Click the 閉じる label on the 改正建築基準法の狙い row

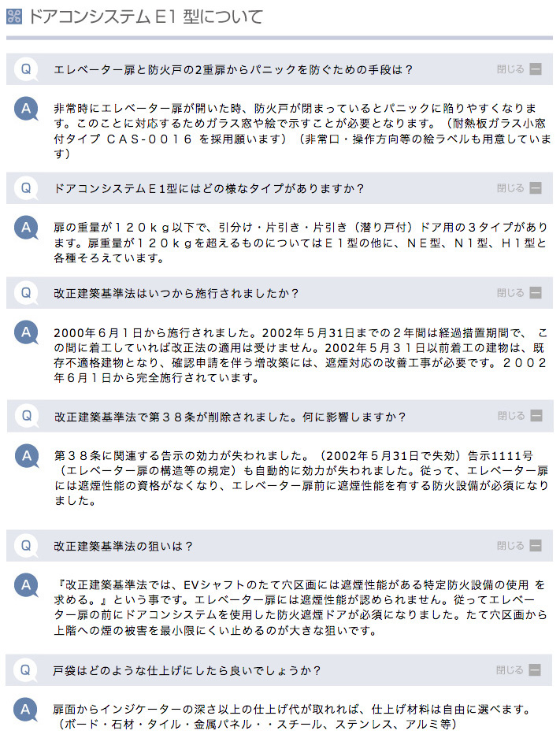(x=510, y=546)
